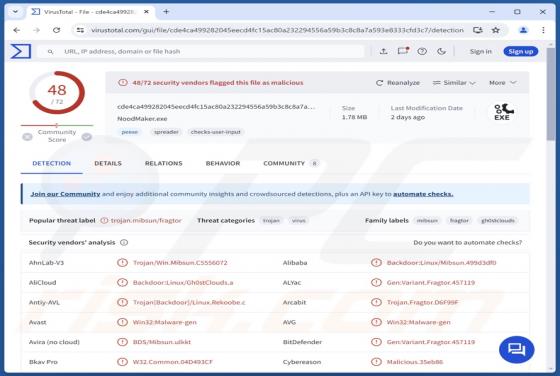Viewport: 560px width, 376px height.
Task: Click the trojan.mibsun/fragtor threat label
Action: tap(146, 221)
